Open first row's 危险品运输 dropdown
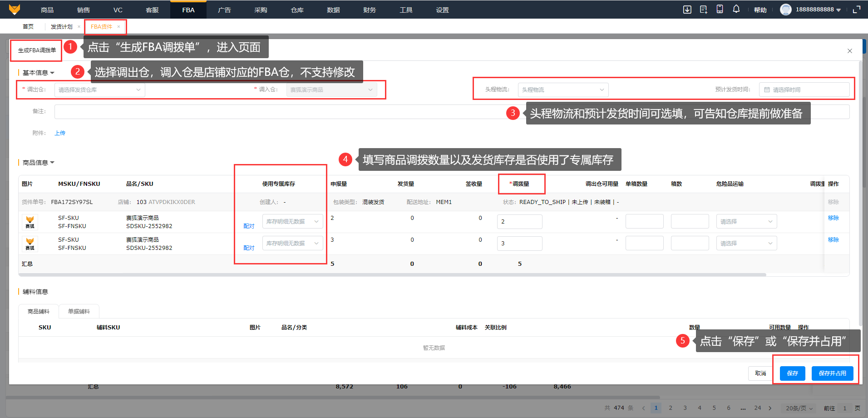 746,222
